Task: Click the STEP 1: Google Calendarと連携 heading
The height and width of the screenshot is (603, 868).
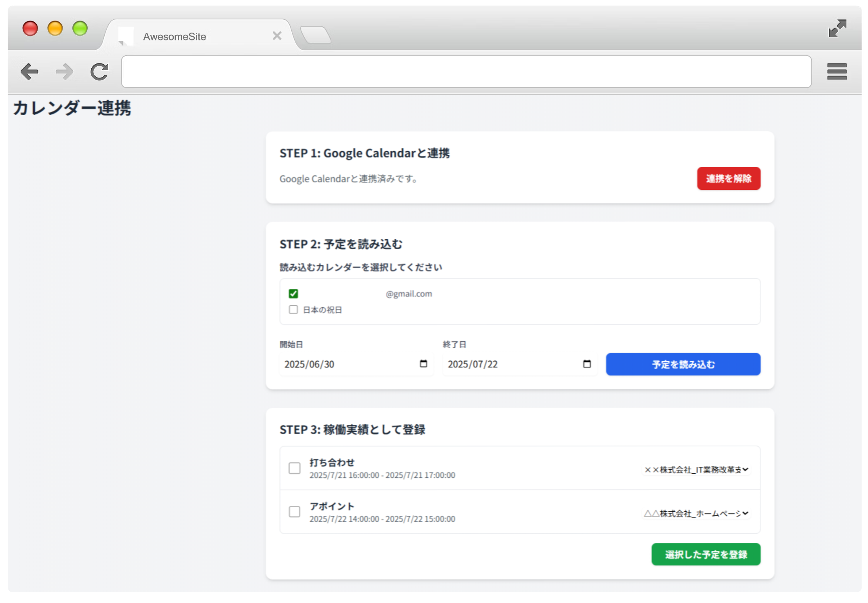Action: pyautogui.click(x=364, y=153)
